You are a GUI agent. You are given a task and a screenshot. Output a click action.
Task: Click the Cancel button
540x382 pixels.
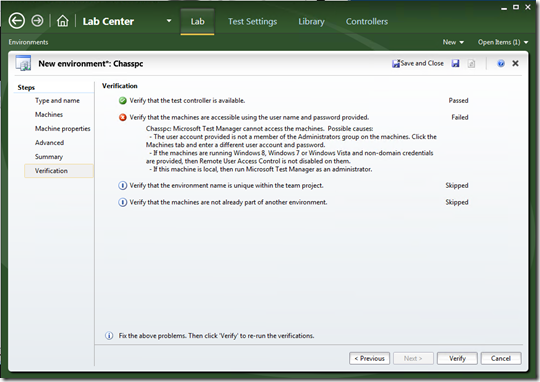tap(501, 358)
